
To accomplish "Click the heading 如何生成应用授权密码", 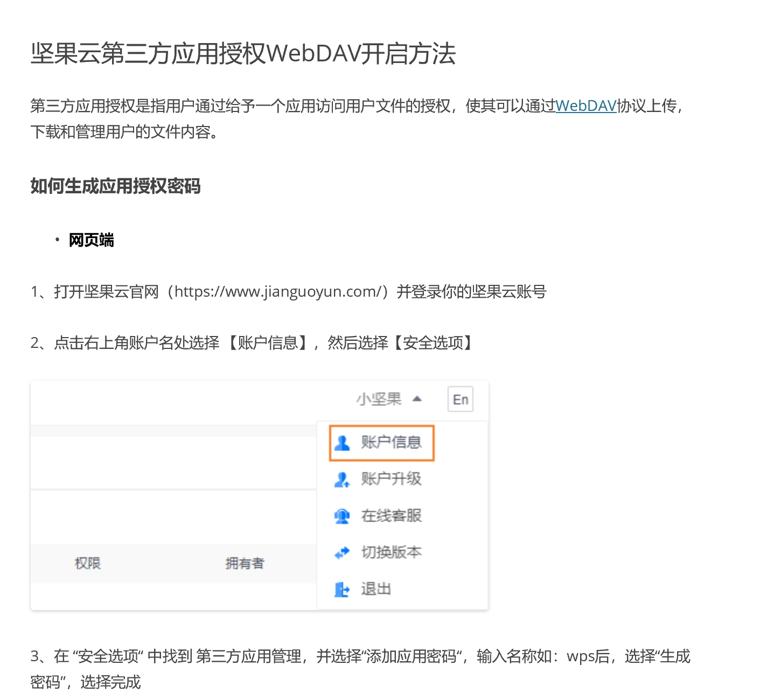I will [x=115, y=186].
